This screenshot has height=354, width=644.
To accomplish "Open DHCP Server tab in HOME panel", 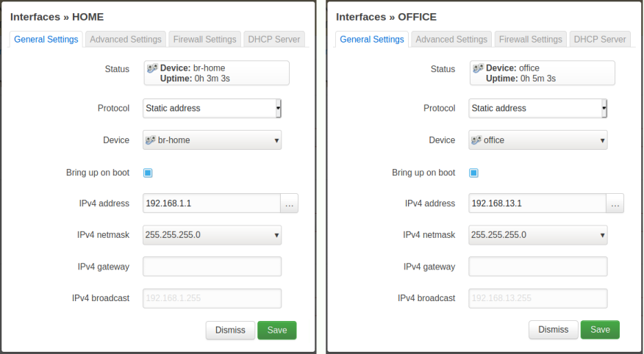I will point(273,40).
